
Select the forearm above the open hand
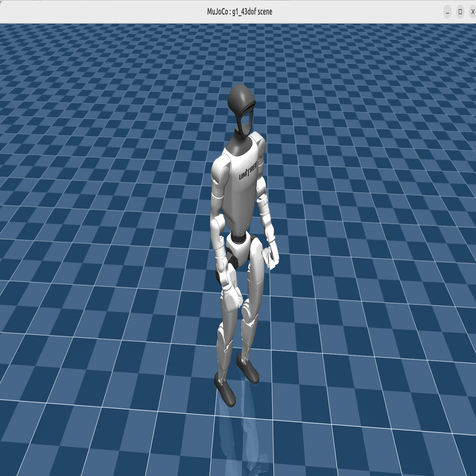(265, 218)
